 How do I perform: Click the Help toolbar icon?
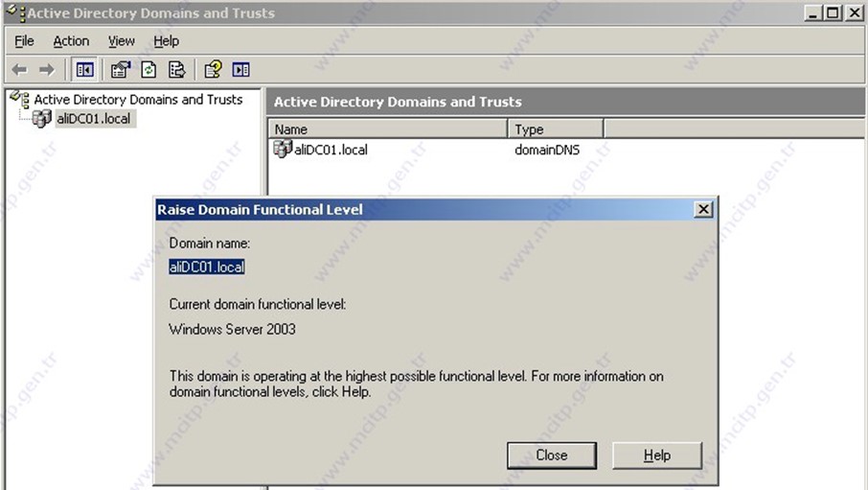[213, 70]
